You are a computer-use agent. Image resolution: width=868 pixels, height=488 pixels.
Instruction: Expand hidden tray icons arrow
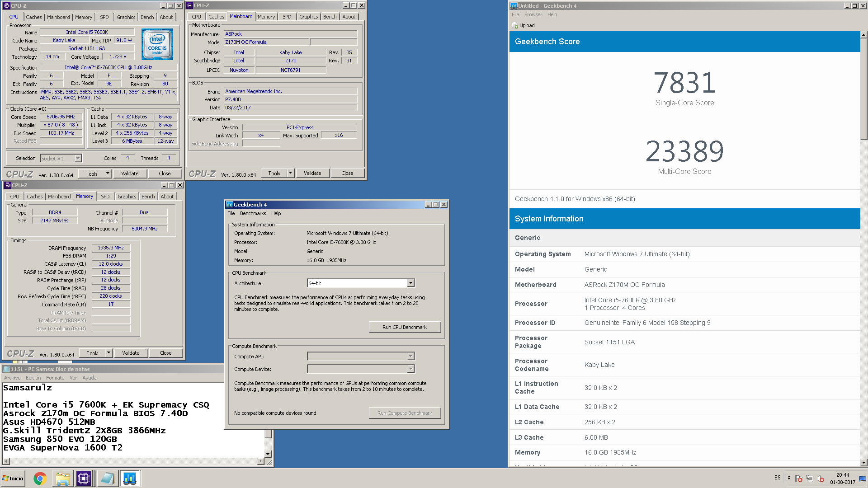tap(789, 478)
